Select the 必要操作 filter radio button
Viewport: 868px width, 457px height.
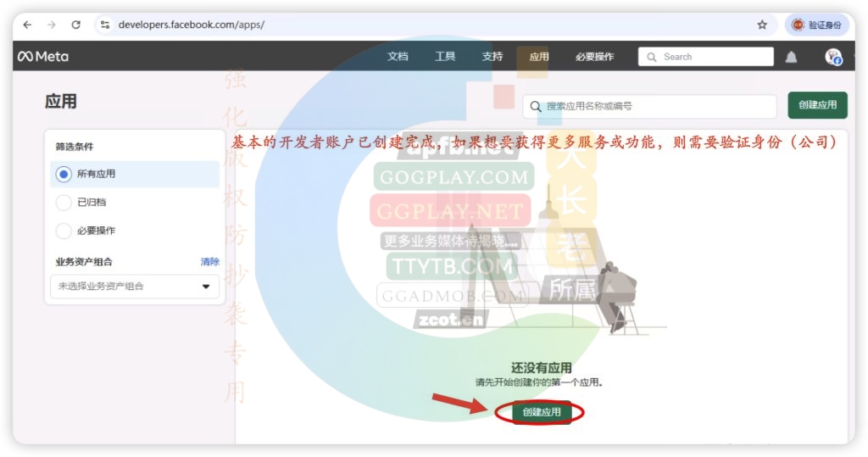[x=64, y=231]
